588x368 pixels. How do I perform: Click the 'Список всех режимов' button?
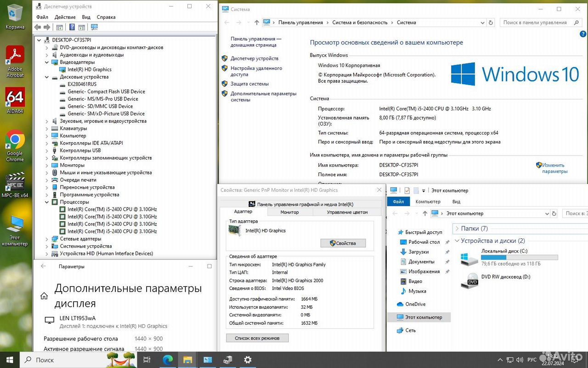click(257, 338)
